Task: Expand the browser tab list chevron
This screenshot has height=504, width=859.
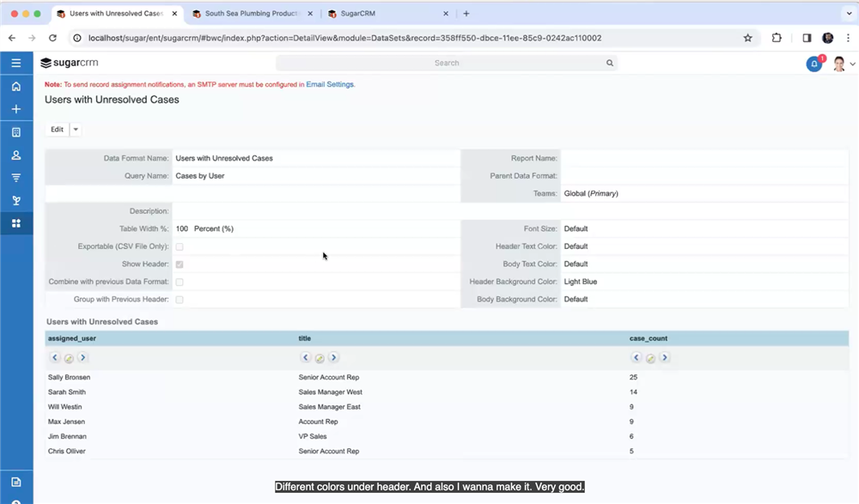Action: coord(849,14)
